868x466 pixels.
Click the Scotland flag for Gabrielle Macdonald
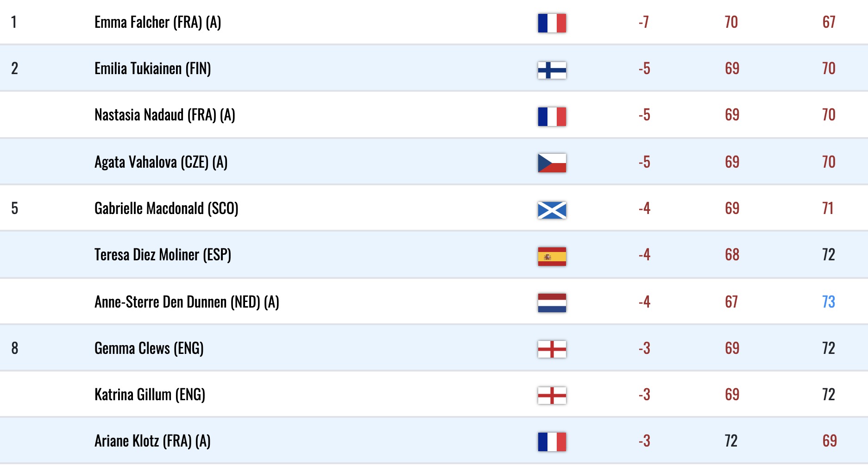pos(552,210)
